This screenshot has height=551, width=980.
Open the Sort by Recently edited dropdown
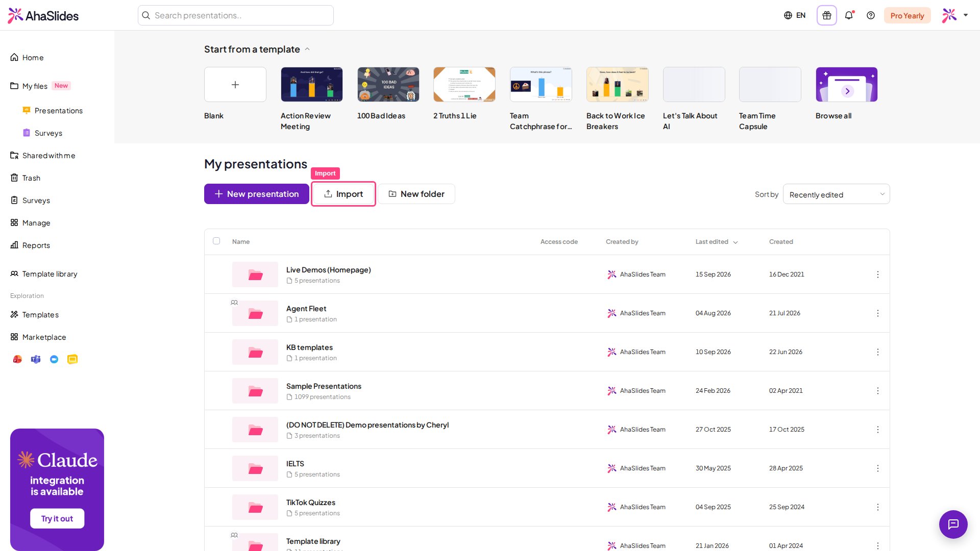pos(837,194)
